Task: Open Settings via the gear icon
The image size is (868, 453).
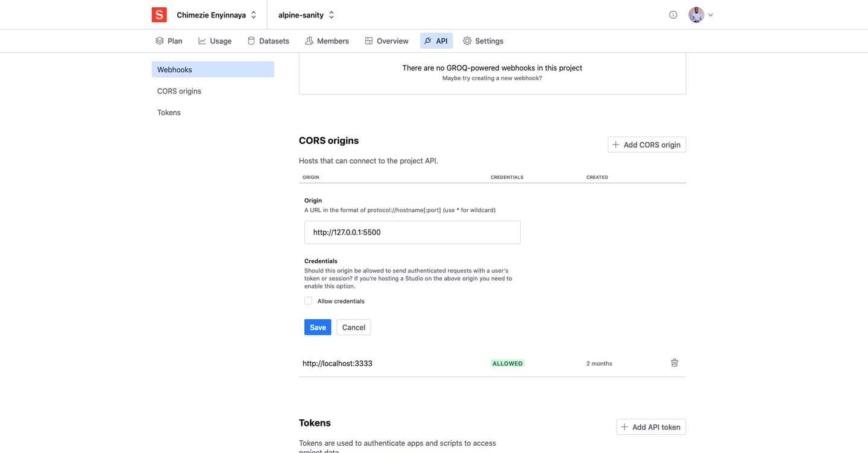Action: (467, 40)
